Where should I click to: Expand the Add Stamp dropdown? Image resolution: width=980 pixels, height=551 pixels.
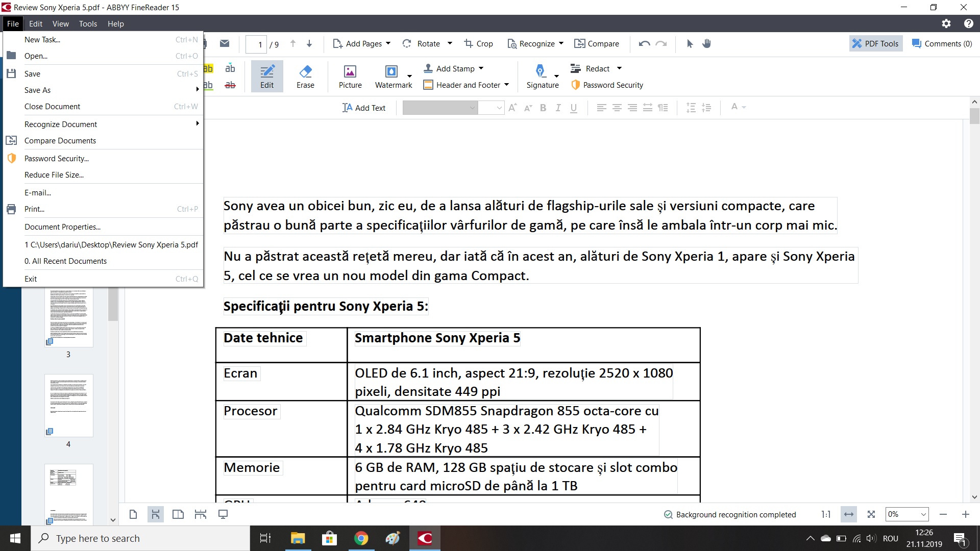[x=481, y=68]
